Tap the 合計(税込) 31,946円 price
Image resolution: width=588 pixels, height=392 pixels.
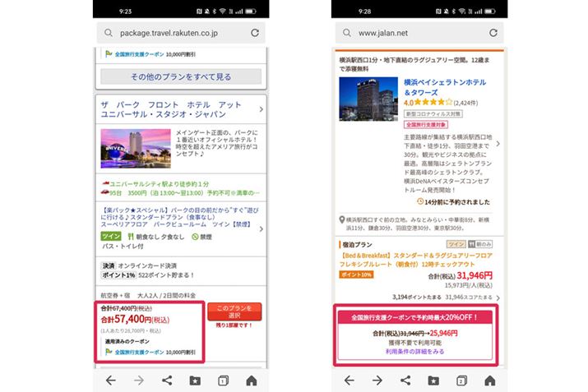(461, 276)
